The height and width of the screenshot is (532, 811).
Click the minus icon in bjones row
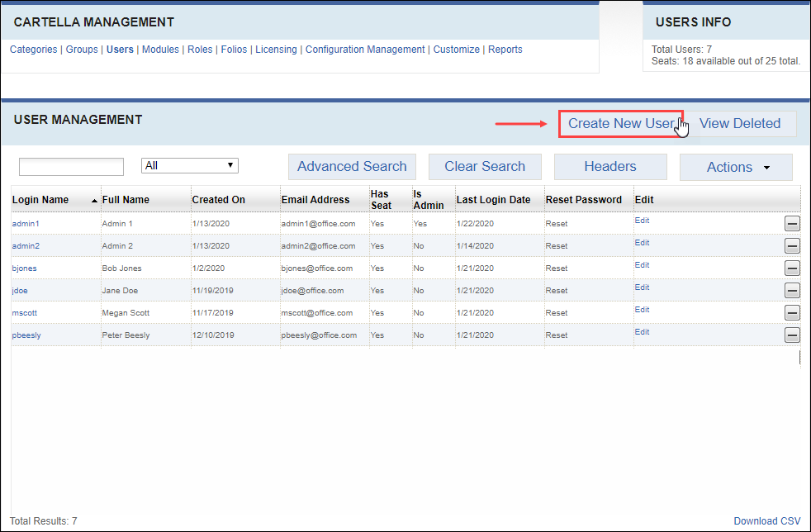(x=792, y=268)
